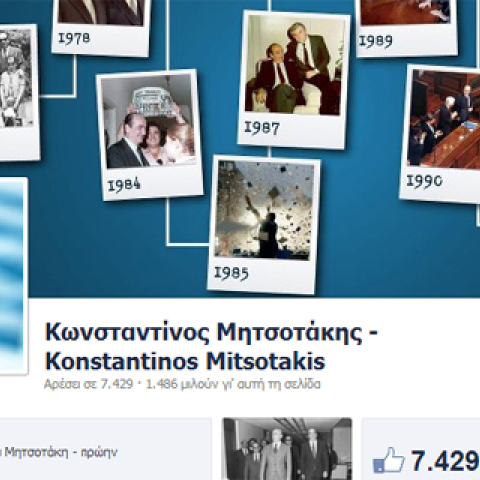Click '1.486 μιλούν γι' αυτή τη σελίδα'
Screen dimensions: 480x480
click(x=233, y=384)
